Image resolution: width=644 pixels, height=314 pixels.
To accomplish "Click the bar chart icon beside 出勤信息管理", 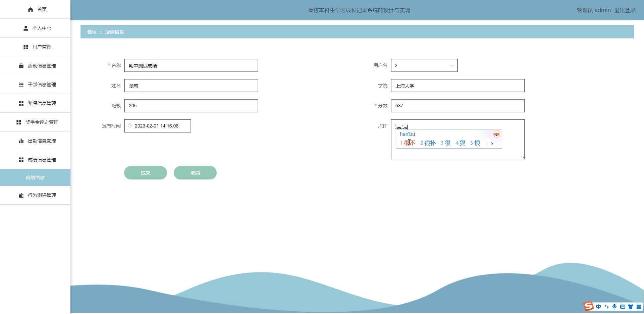I will pos(21,141).
